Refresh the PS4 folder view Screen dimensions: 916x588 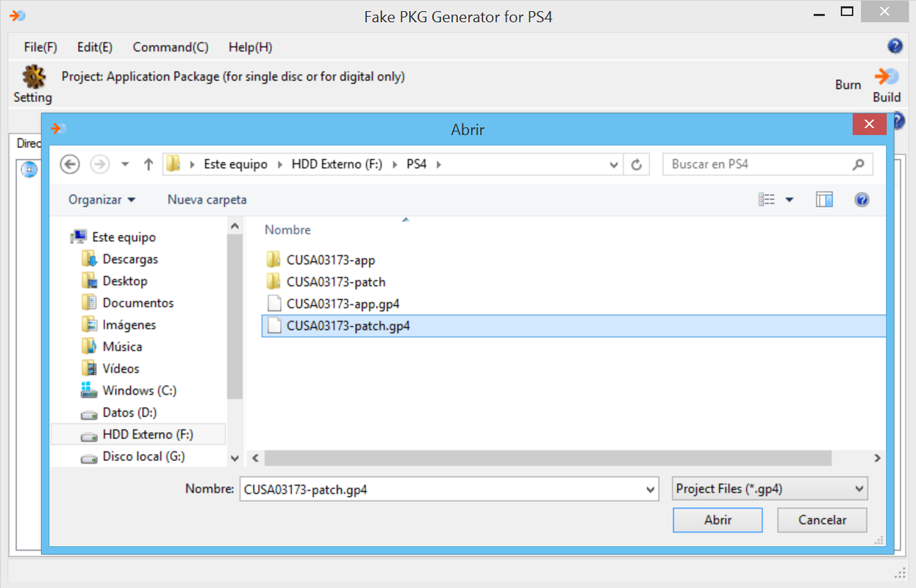click(637, 165)
